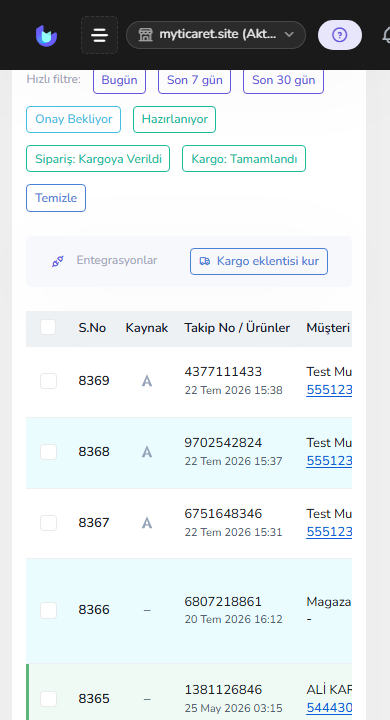Click the phone link in order 8367 row
Screen dimensions: 390x720
click(x=329, y=532)
